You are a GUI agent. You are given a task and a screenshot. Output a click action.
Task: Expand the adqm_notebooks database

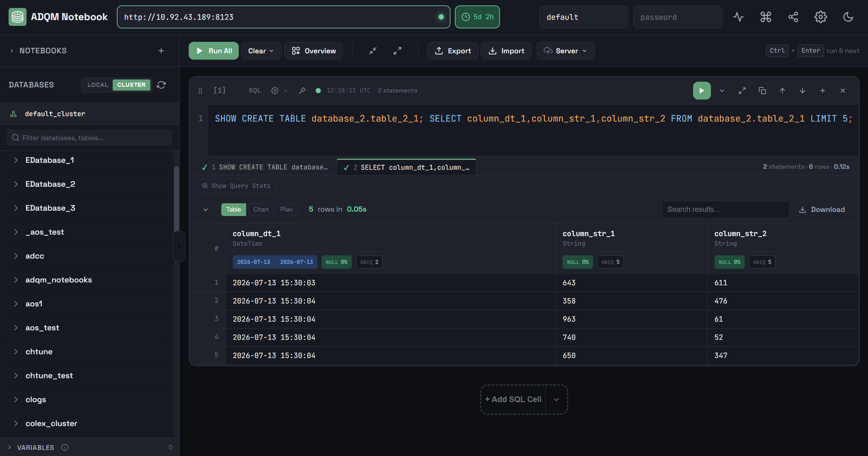(16, 280)
